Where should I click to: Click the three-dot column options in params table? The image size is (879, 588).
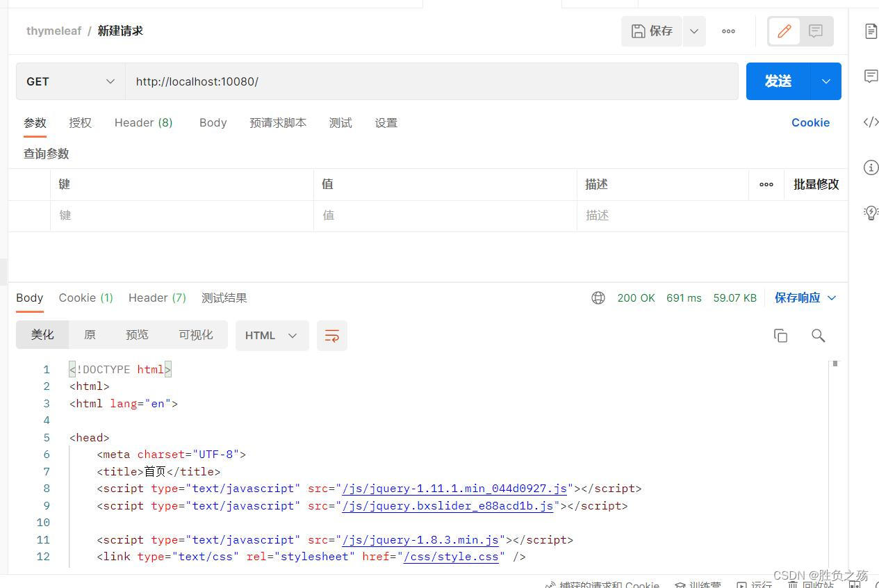click(766, 184)
